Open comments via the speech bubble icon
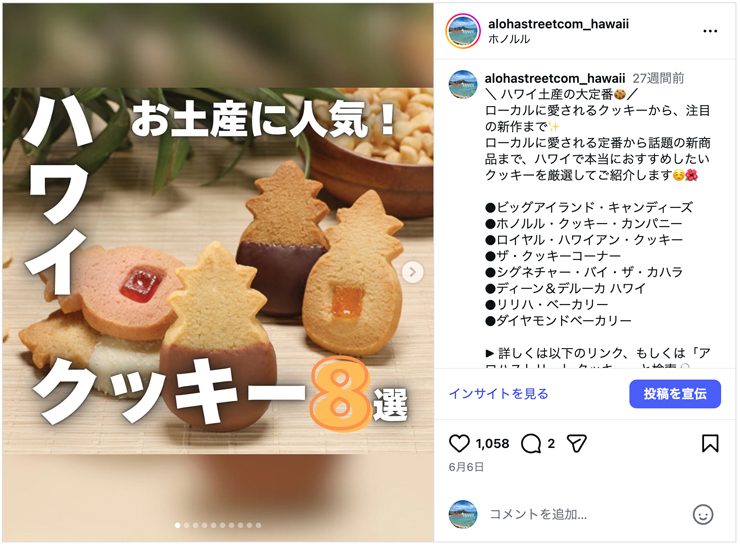The height and width of the screenshot is (546, 740). pyautogui.click(x=531, y=444)
